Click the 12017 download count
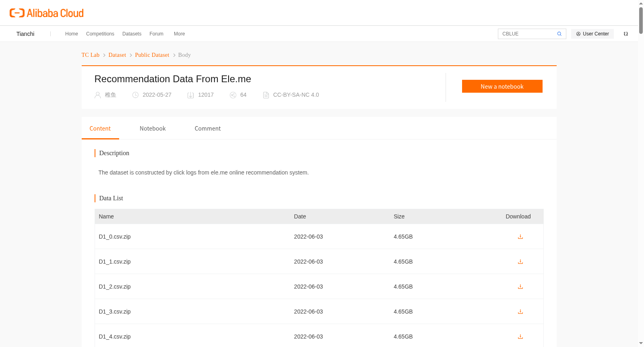The image size is (644, 347). pyautogui.click(x=206, y=95)
